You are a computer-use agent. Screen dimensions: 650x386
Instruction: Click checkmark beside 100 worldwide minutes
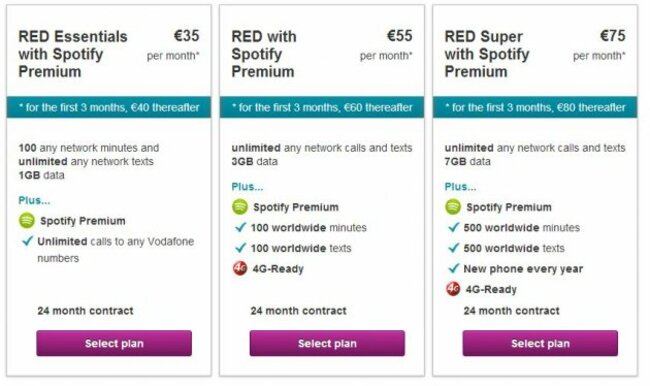click(240, 227)
